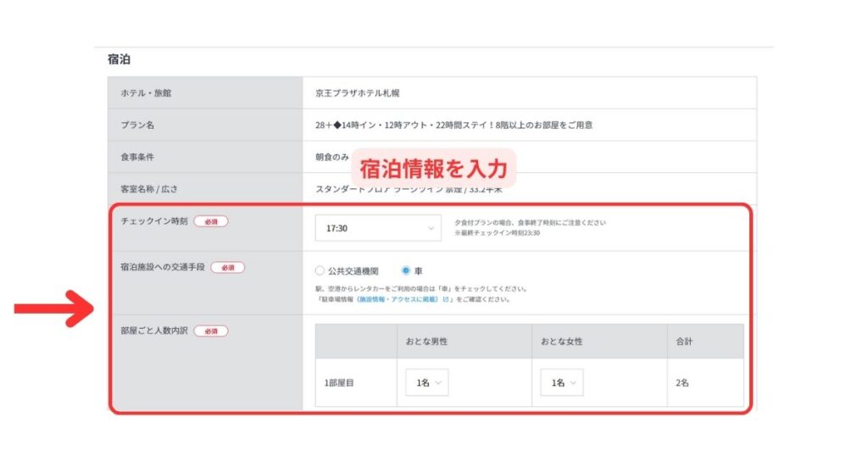Click the 1部屋目 row label
This screenshot has height=456, width=868.
340,383
